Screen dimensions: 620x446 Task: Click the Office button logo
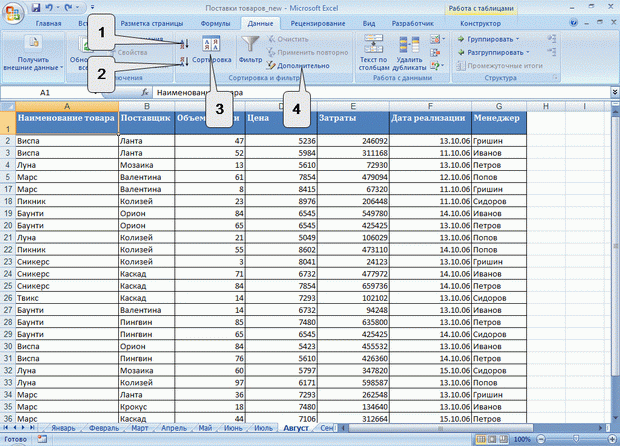[x=13, y=13]
